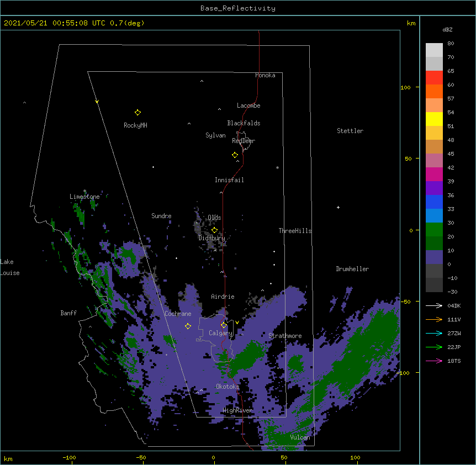Click the HighRiver city label
The height and width of the screenshot is (465, 476).
(237, 410)
